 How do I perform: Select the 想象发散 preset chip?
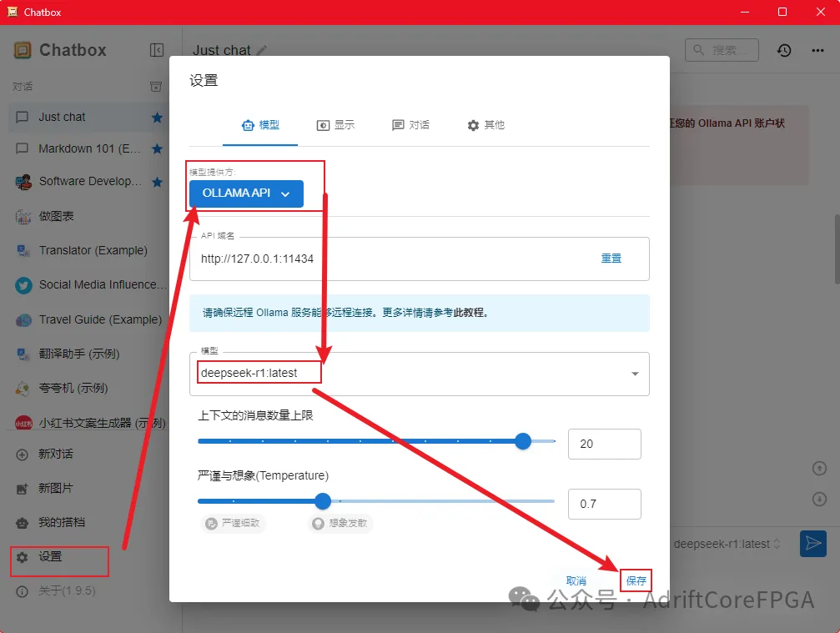[340, 523]
